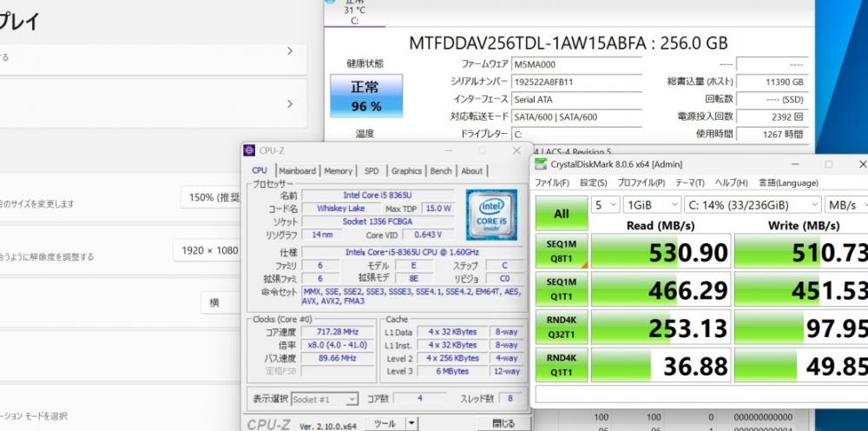Click the multiplier value x8.0 (4.0 - 41.0)
This screenshot has width=868, height=431.
[x=337, y=345]
